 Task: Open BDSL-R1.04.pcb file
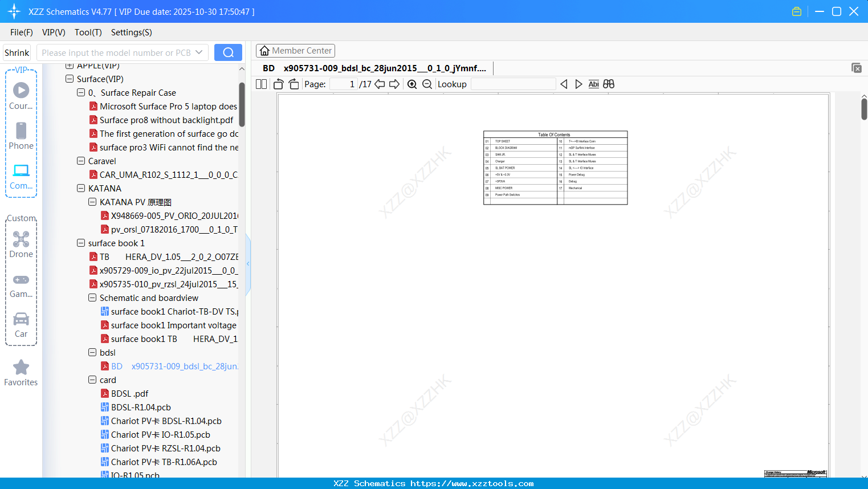pos(136,407)
